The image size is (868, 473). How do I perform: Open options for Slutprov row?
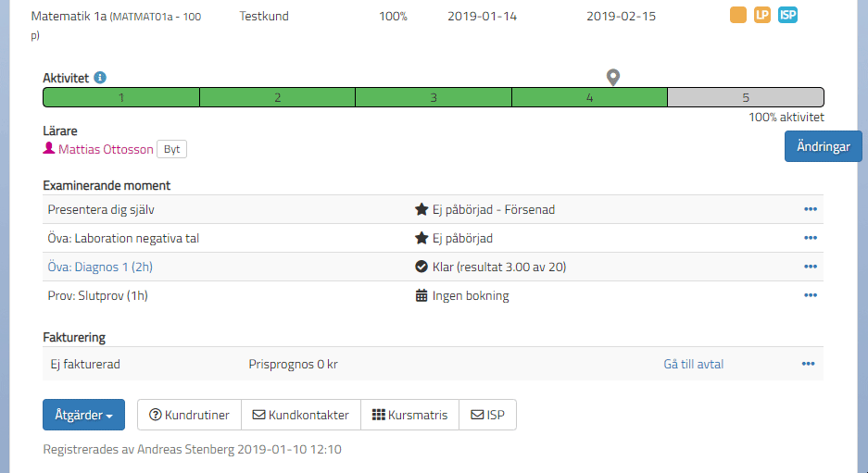(811, 295)
